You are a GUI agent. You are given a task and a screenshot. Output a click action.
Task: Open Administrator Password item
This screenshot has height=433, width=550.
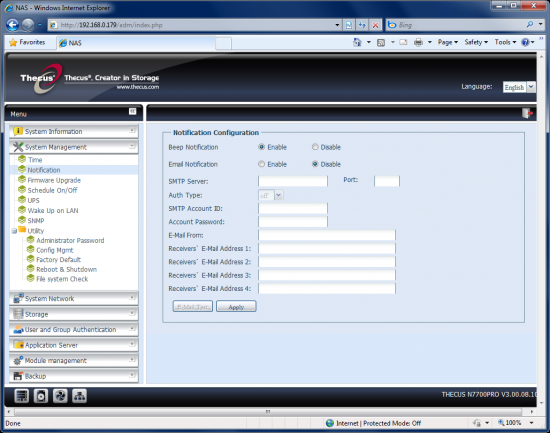70,240
